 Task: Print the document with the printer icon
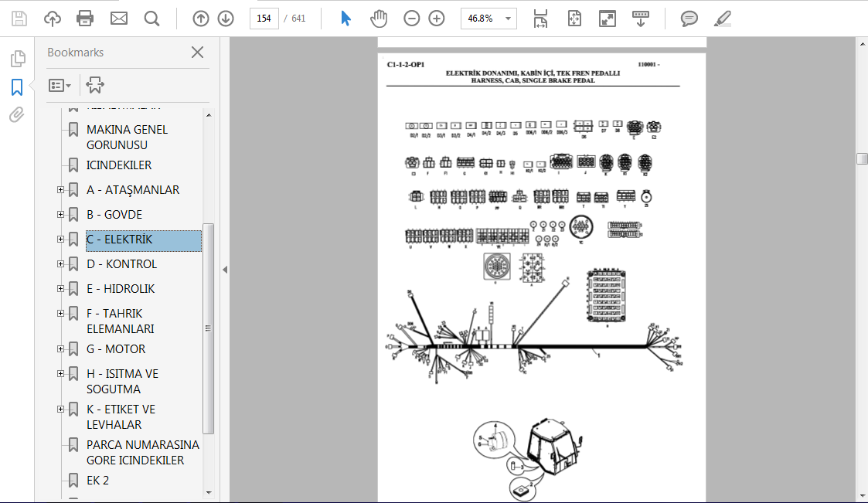click(x=85, y=19)
